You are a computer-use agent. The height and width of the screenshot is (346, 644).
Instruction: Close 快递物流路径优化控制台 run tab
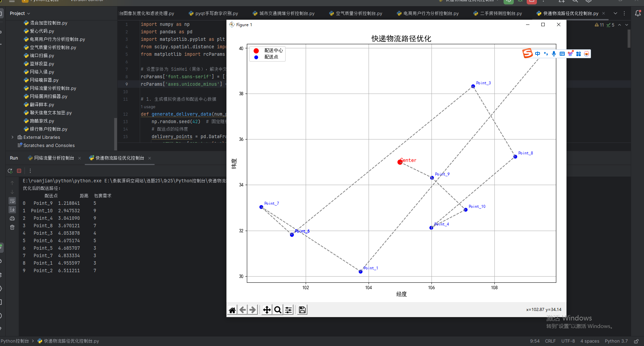tap(150, 158)
